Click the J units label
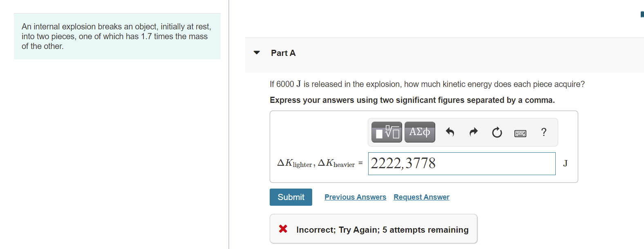Viewport: 644px width, 249px height. [565, 163]
